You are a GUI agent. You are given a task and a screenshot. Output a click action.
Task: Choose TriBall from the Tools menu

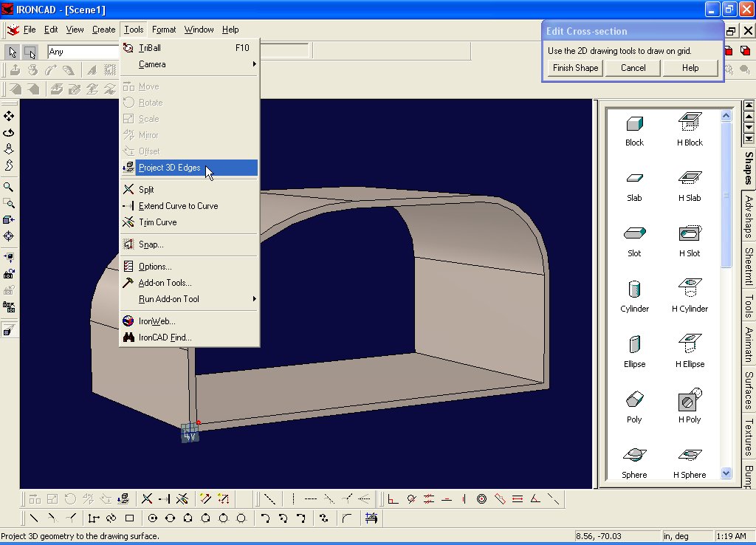click(x=190, y=48)
